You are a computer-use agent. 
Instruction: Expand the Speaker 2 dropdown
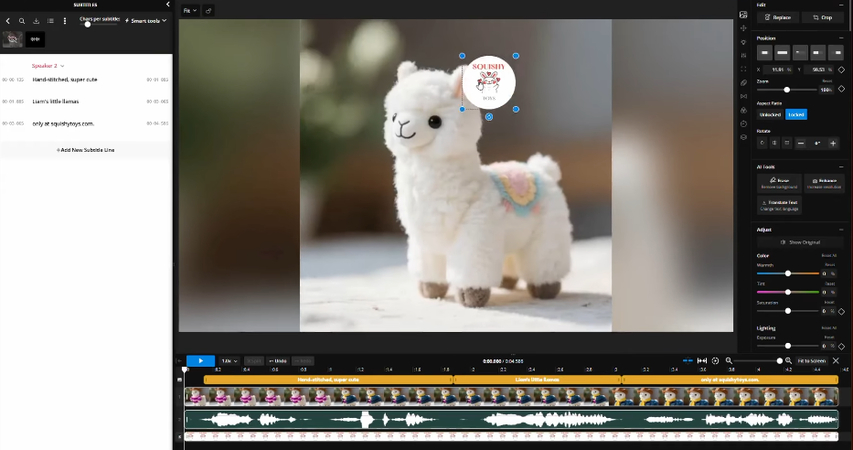pyautogui.click(x=48, y=66)
